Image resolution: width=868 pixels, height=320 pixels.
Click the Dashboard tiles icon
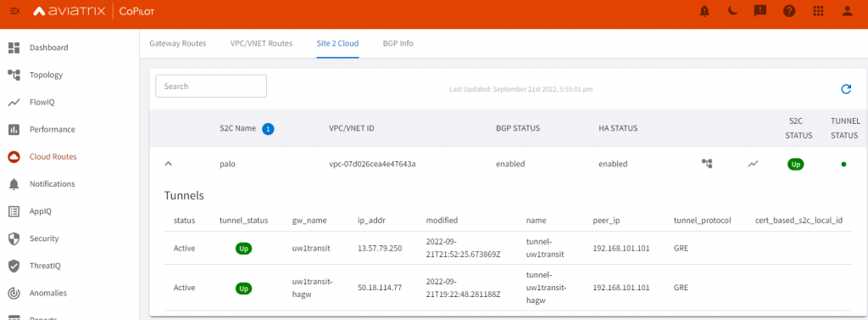pos(14,48)
